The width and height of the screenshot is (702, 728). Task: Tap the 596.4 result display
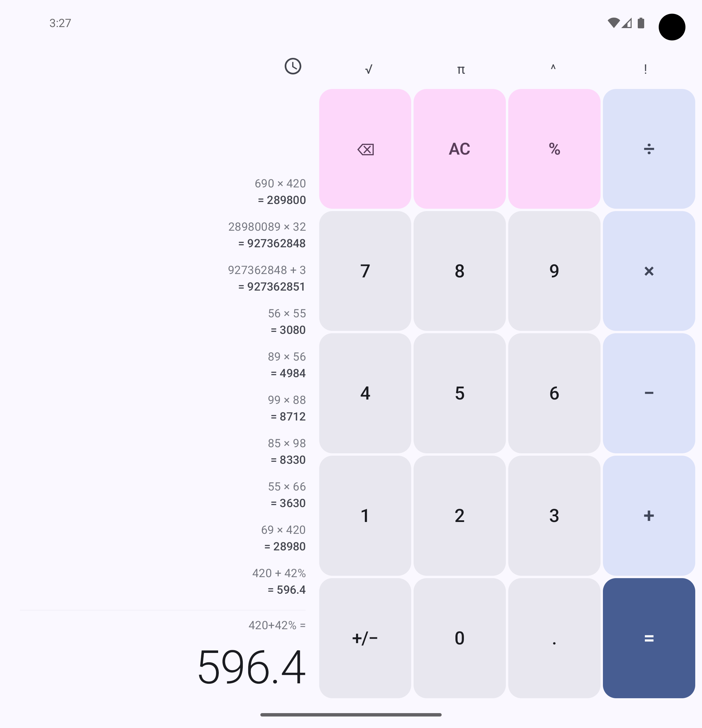tap(252, 667)
